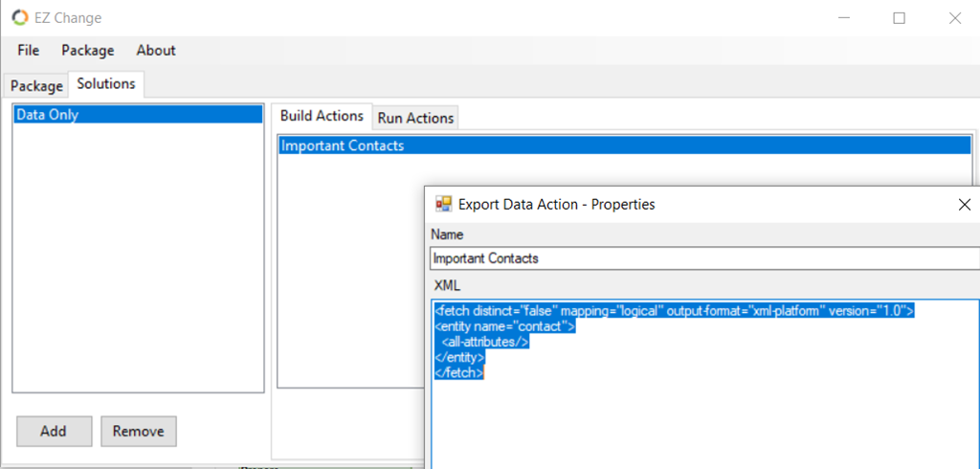
Task: Click the EZ Change app icon
Action: coord(20,17)
